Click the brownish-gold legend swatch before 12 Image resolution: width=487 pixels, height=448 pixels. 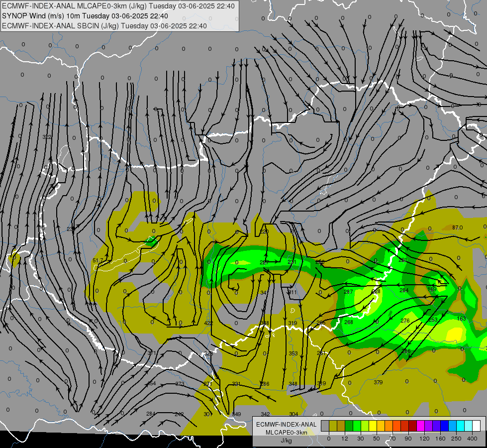pyautogui.click(x=341, y=426)
